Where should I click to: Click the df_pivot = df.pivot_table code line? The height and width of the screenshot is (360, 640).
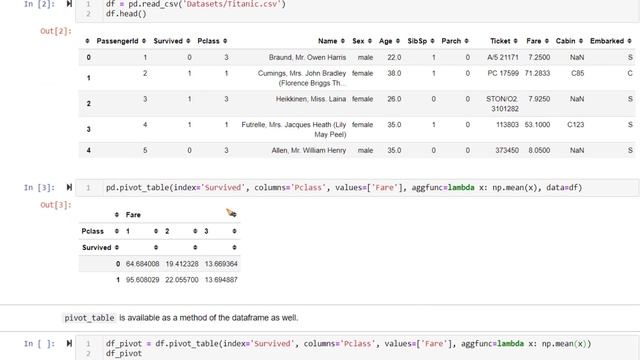tap(348, 344)
